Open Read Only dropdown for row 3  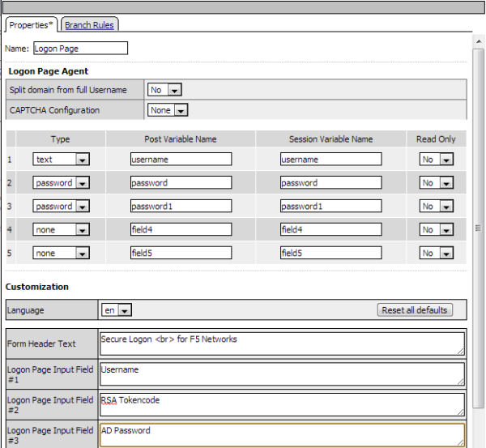tap(436, 207)
